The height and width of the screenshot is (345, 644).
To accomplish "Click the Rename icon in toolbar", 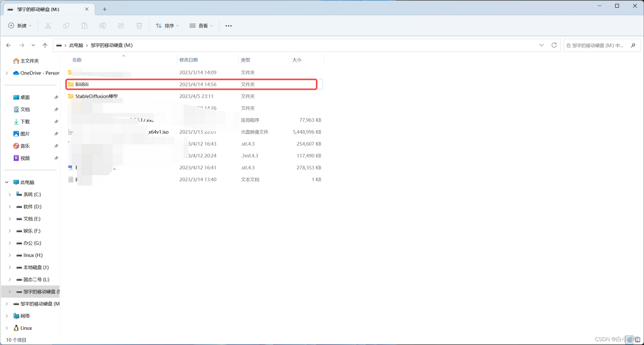I will pos(103,26).
